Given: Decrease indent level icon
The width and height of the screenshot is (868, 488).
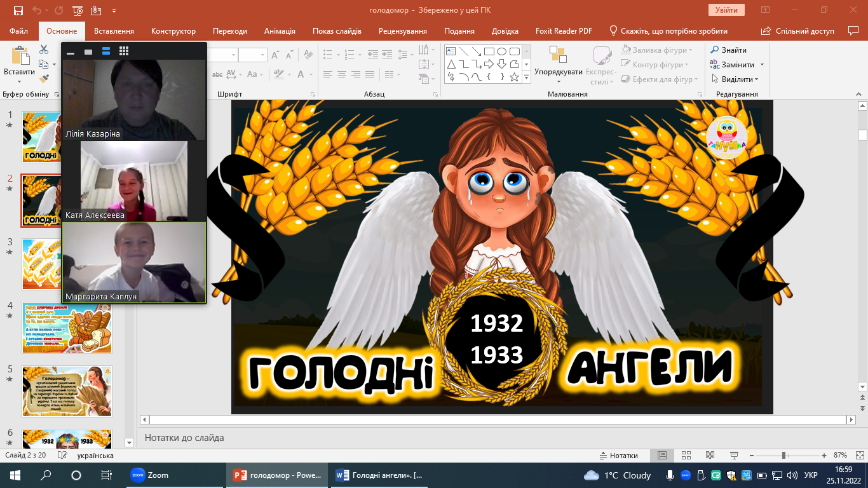Looking at the screenshot, I should tap(373, 55).
